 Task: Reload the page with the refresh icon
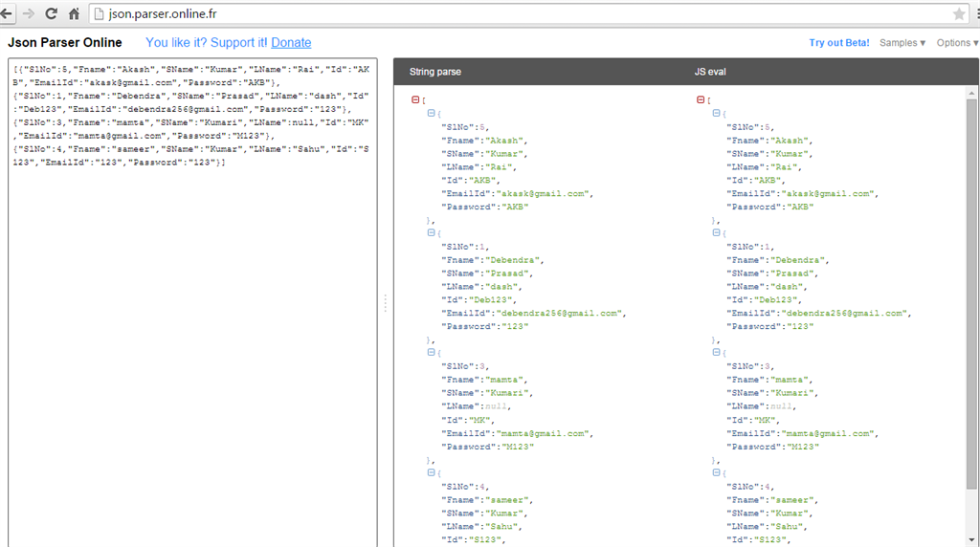[x=51, y=14]
